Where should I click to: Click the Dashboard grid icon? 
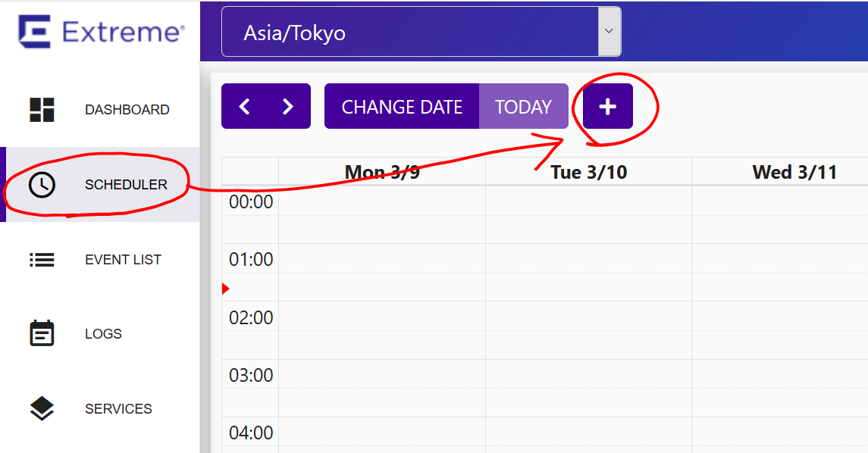tap(42, 110)
